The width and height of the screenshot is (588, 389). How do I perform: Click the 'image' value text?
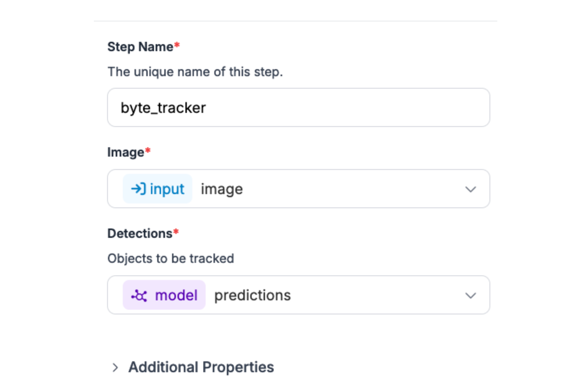click(x=222, y=189)
